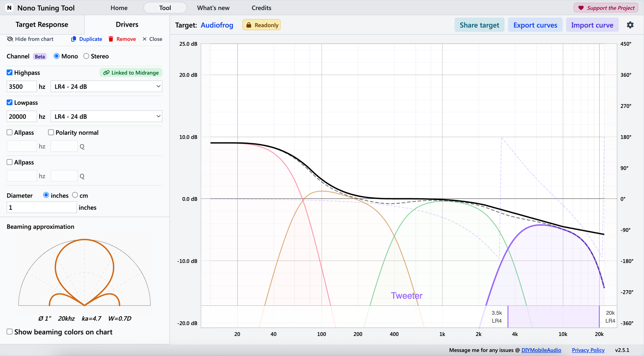Switch to the Target Response tab

click(42, 24)
